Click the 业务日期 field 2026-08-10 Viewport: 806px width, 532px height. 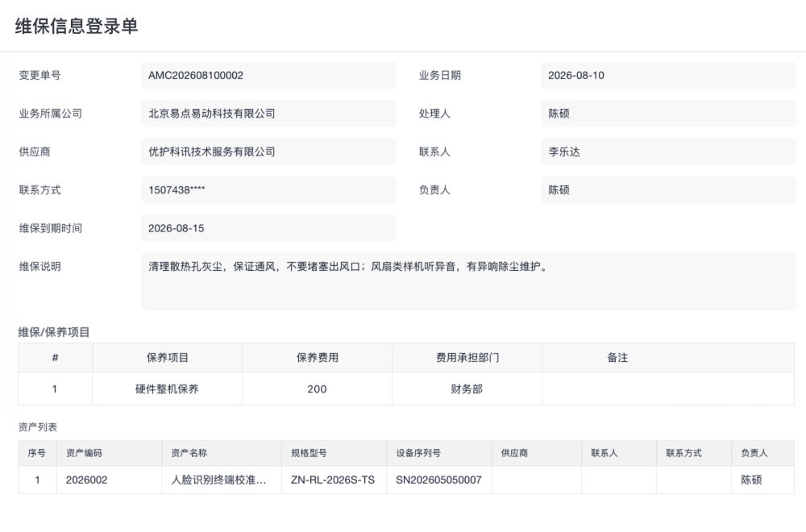[668, 75]
